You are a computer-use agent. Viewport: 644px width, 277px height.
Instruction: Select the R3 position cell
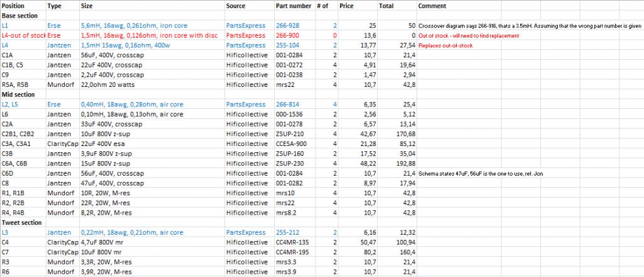tap(23, 262)
